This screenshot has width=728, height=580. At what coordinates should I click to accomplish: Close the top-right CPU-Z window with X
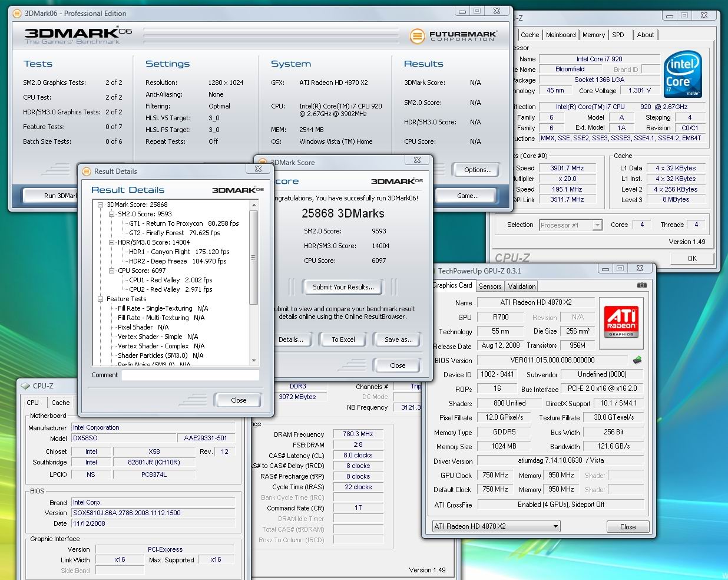pyautogui.click(x=704, y=16)
